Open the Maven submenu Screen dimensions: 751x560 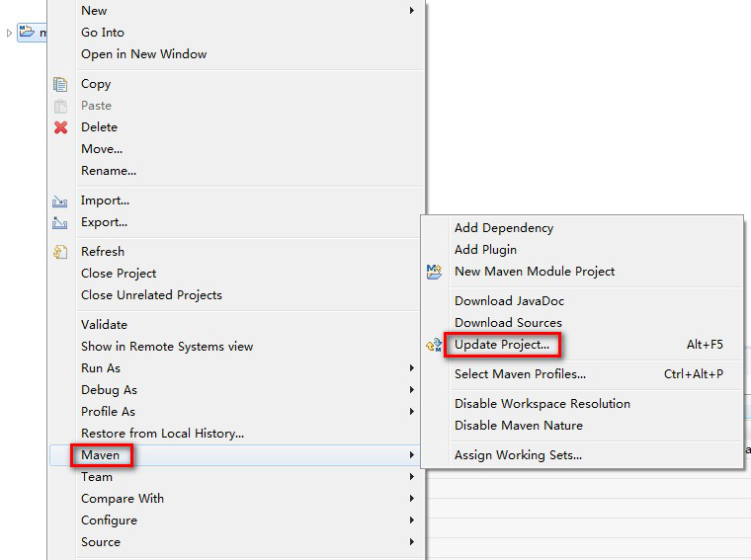[101, 455]
